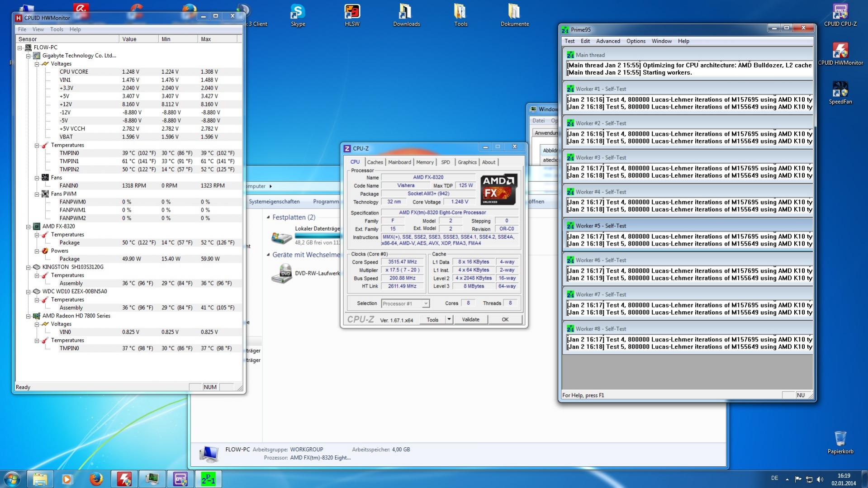The image size is (868, 488).
Task: Click the Prime95 taskbar icon
Action: (208, 479)
